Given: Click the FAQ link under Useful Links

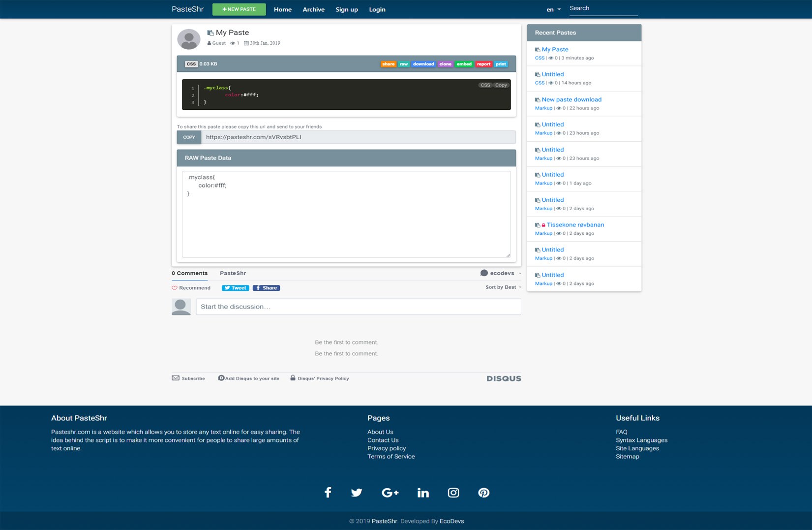Looking at the screenshot, I should coord(622,432).
